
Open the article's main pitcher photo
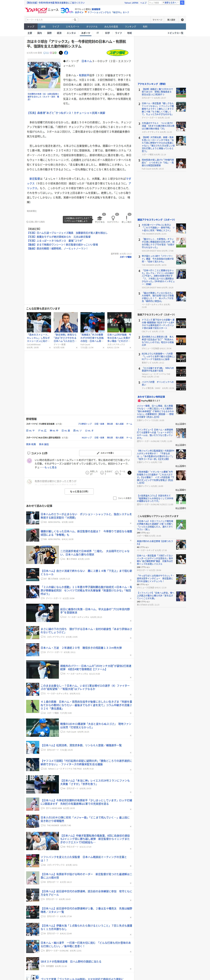tap(44, 75)
